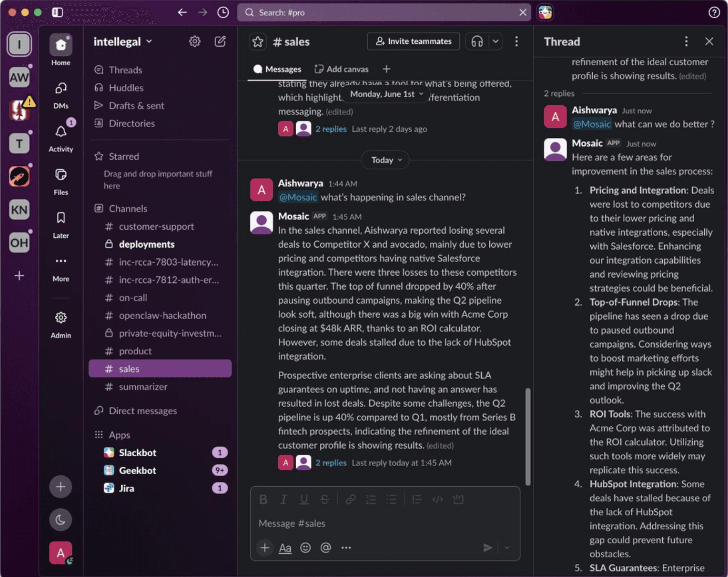This screenshot has height=577, width=728.
Task: Open the Geekbot app
Action: (160, 470)
